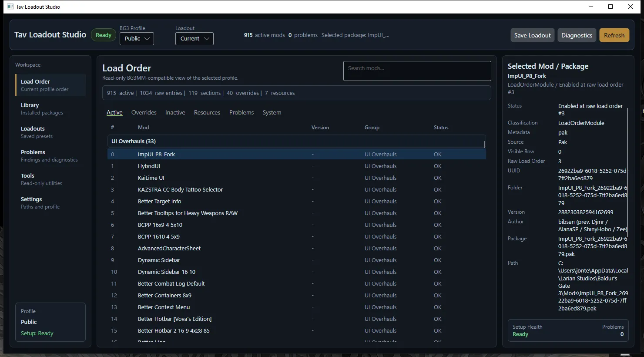Screen dimensions: 644x357
Task: Click the Selected Mod details panel scrollbar
Action: [627, 173]
